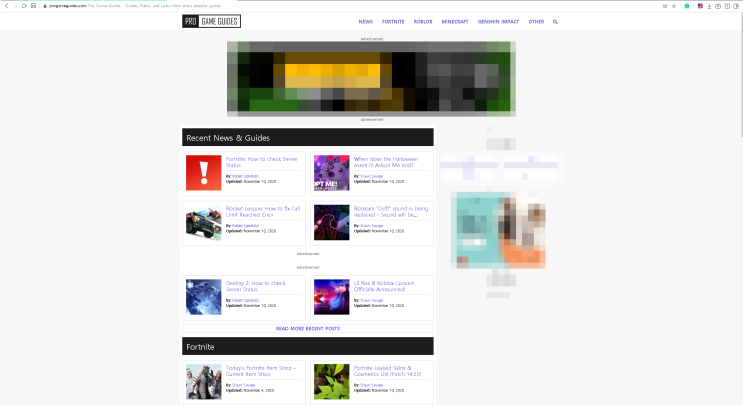Open the NEWS menu item
The width and height of the screenshot is (743, 405).
pos(365,22)
